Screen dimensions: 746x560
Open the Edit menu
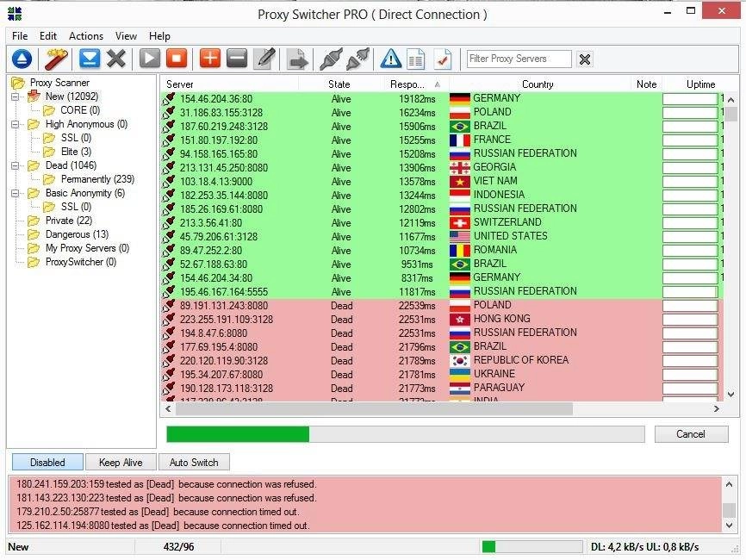(x=48, y=36)
